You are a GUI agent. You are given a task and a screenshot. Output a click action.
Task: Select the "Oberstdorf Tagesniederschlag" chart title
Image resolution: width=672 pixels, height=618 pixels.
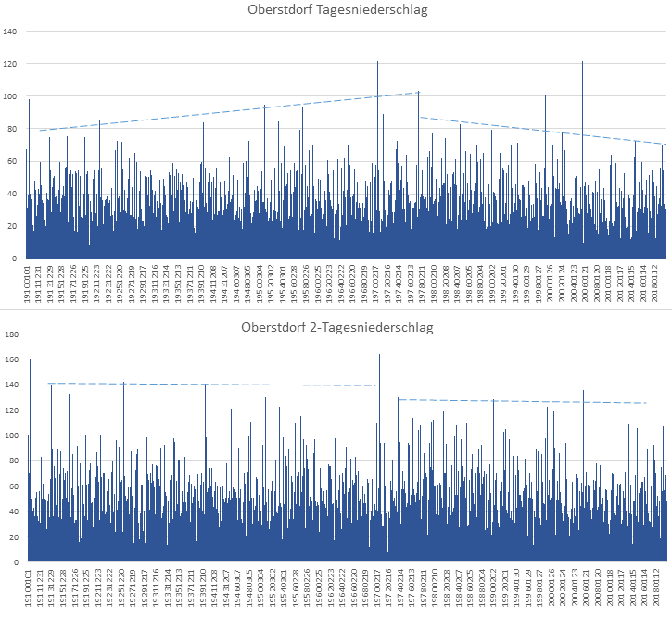pos(336,12)
